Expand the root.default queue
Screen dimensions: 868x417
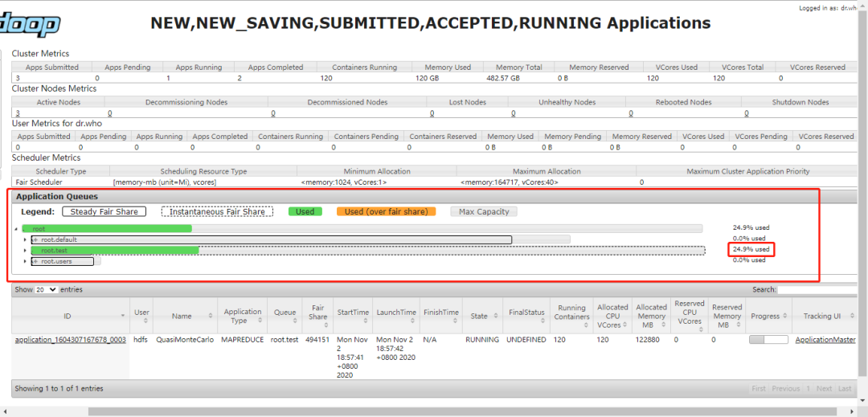tap(25, 239)
